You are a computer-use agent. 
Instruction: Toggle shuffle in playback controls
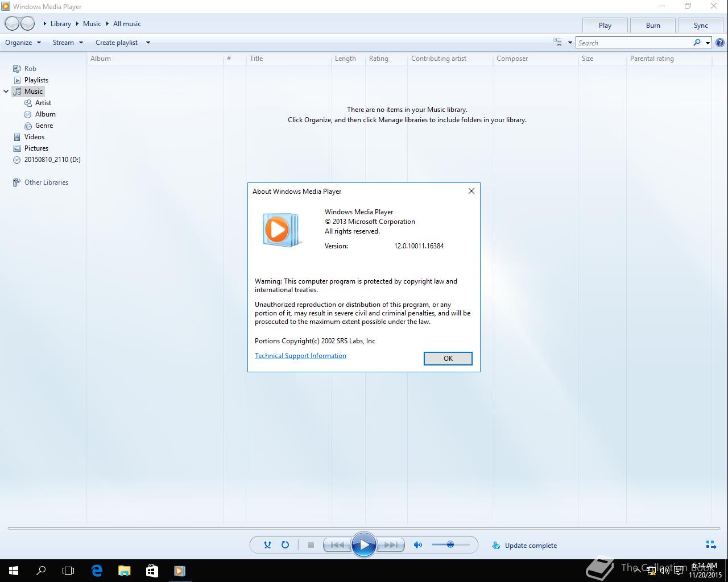tap(267, 545)
